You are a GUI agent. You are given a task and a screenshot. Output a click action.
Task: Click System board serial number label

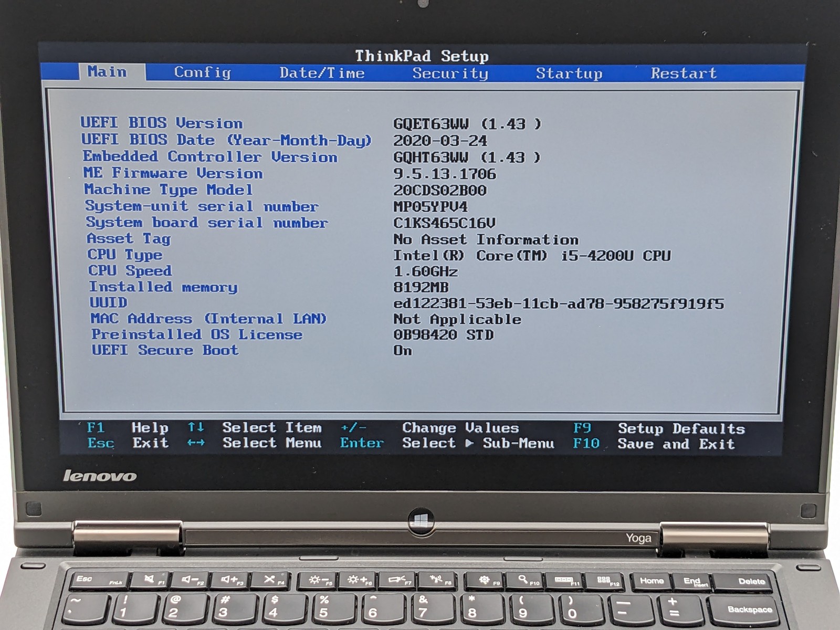point(207,223)
